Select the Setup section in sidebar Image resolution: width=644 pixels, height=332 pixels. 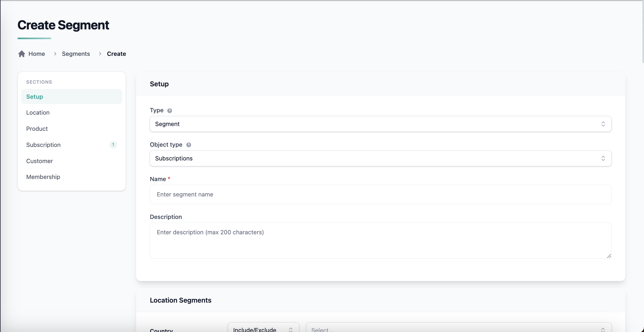click(35, 97)
